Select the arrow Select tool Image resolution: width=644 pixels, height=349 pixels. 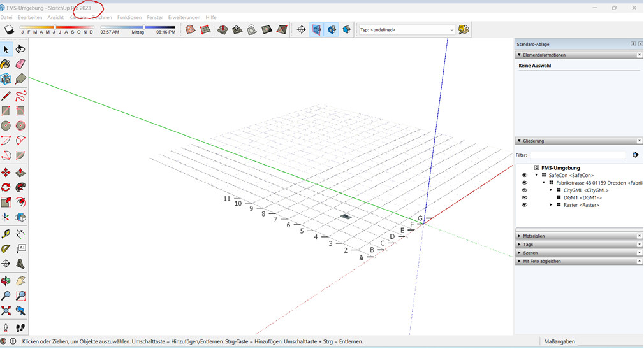[x=6, y=50]
